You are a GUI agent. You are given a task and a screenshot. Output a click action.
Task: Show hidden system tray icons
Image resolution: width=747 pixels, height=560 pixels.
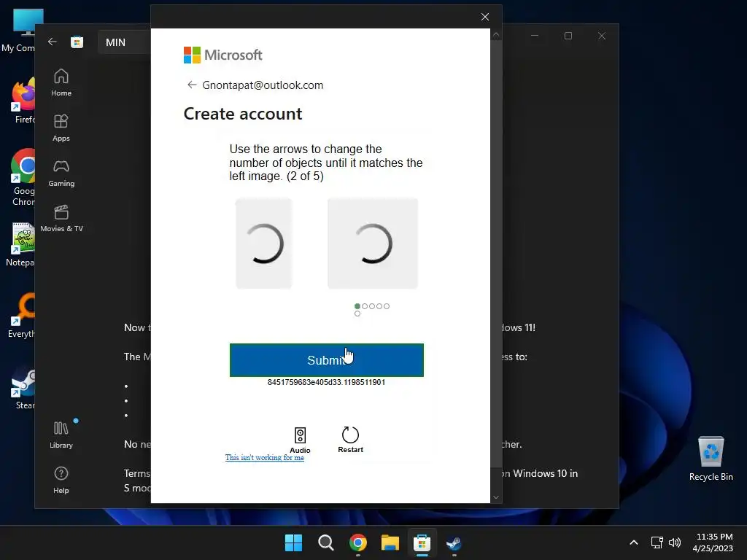(634, 542)
